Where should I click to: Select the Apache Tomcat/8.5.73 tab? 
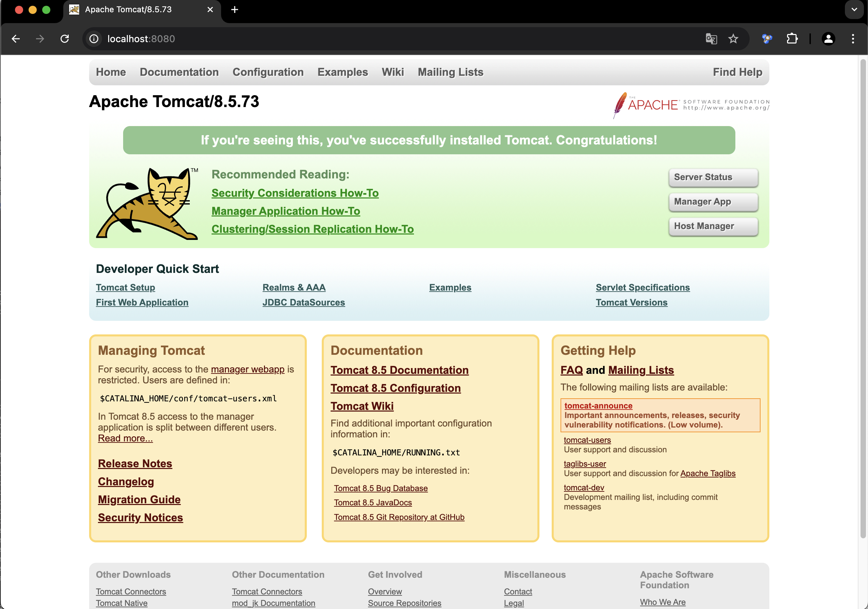[x=129, y=10]
